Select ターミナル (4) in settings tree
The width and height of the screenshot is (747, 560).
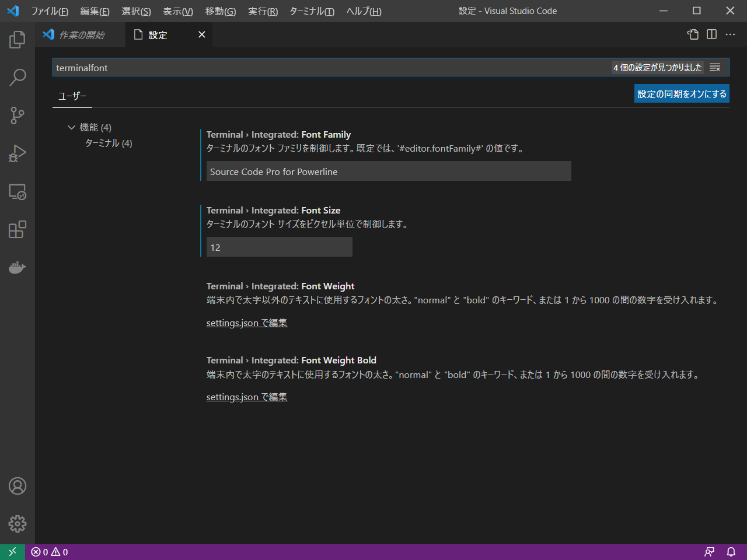pos(109,143)
